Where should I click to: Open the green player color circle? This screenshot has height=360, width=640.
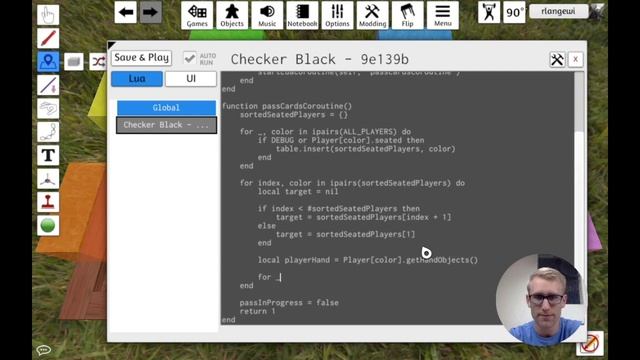(x=48, y=225)
